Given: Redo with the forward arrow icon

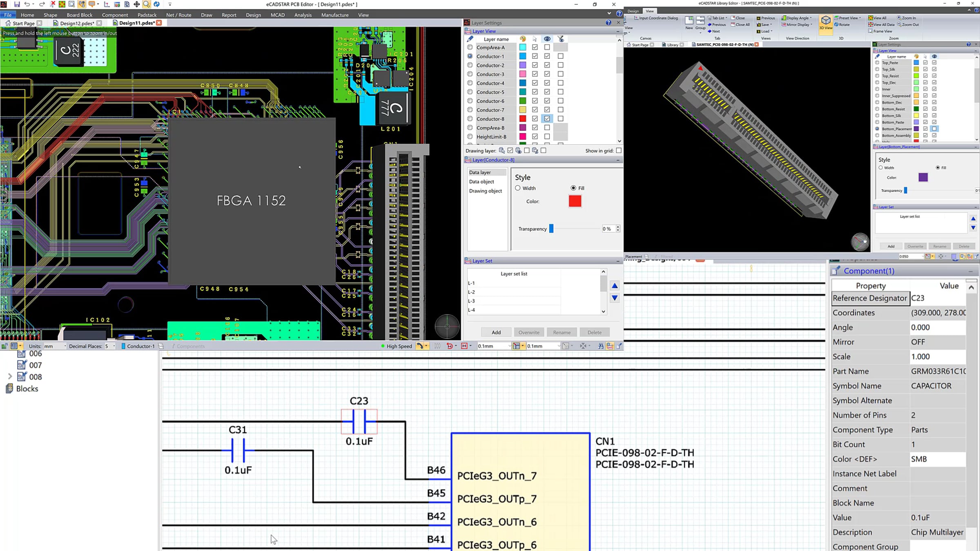Looking at the screenshot, I should point(42,4).
